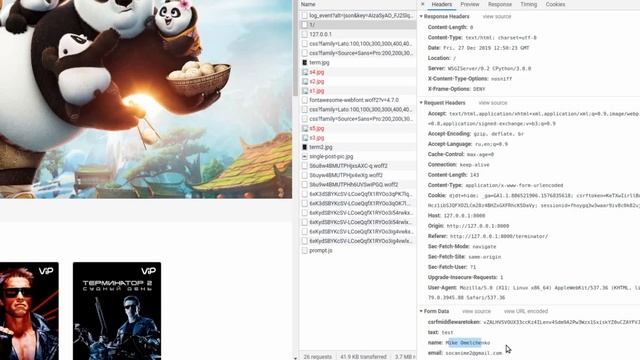Click the '26 requests' status text

318,357
